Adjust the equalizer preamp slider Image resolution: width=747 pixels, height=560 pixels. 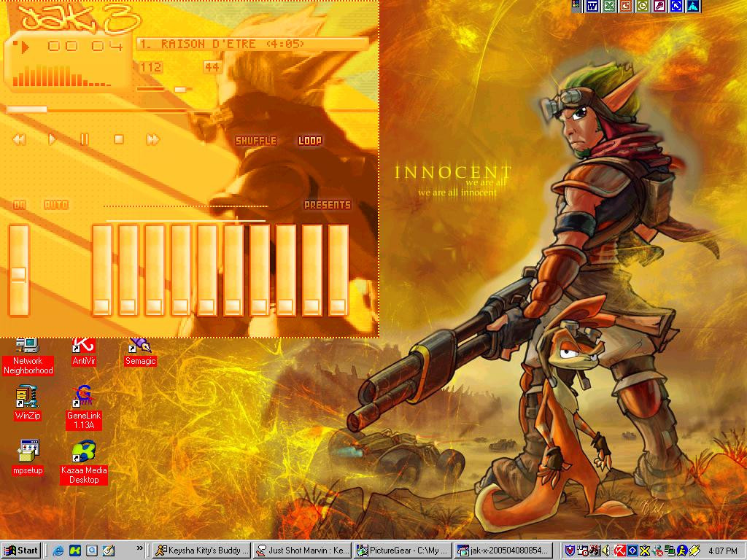click(x=19, y=270)
